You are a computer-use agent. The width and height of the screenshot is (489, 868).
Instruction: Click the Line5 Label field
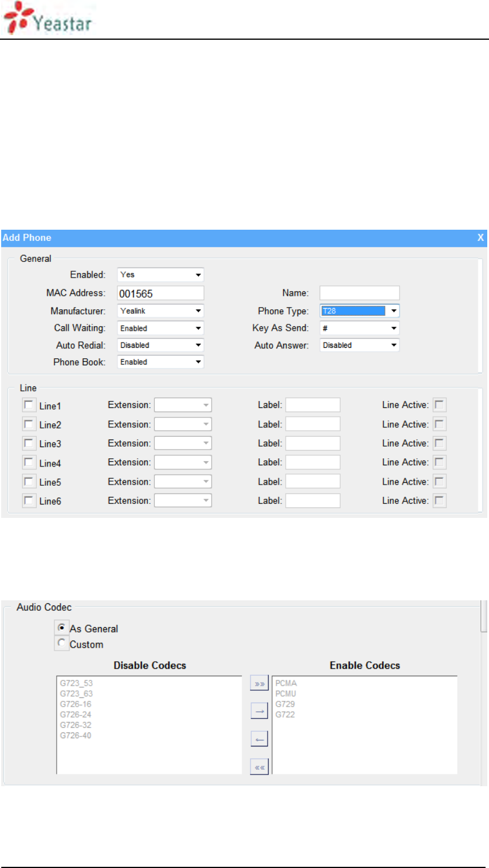pyautogui.click(x=313, y=482)
